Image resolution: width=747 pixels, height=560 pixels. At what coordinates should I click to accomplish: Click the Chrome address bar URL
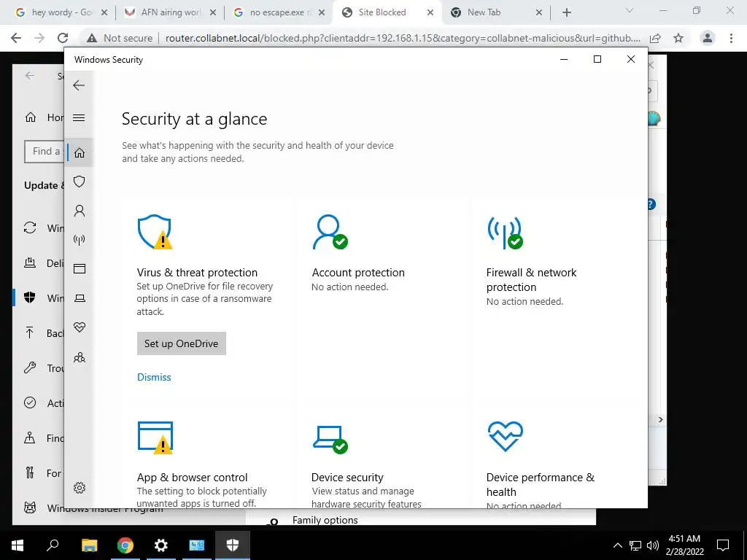(x=403, y=38)
